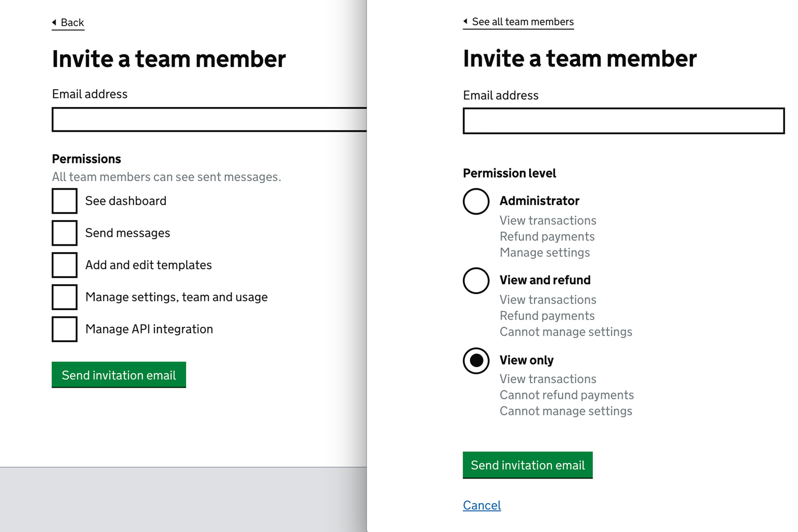Pick the View only radio button
Image resolution: width=798 pixels, height=532 pixels.
pyautogui.click(x=476, y=360)
